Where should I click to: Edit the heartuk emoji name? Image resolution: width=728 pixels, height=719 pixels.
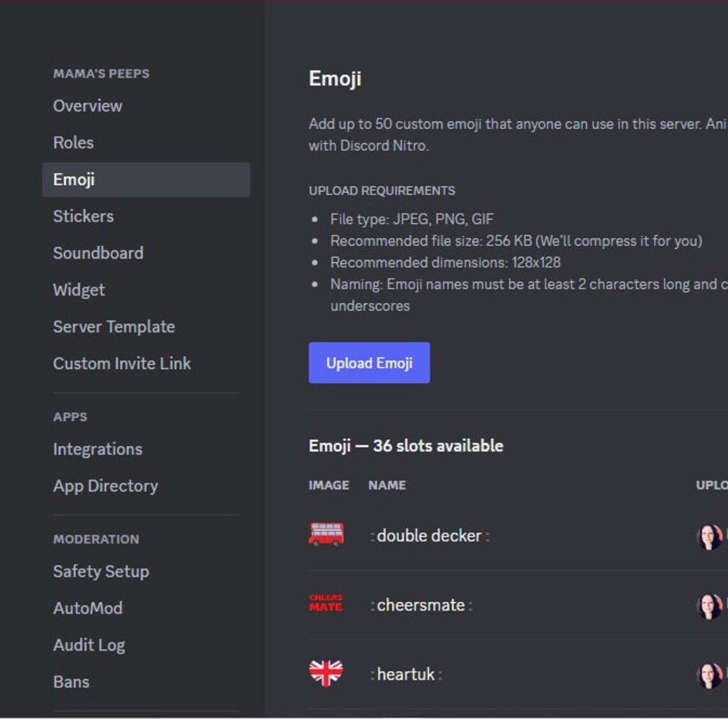click(406, 674)
